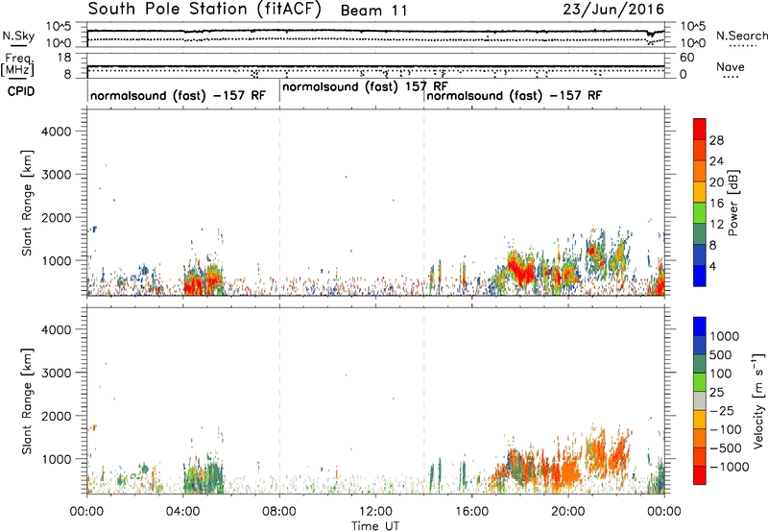Click the '60' Nave axis tick

click(686, 58)
